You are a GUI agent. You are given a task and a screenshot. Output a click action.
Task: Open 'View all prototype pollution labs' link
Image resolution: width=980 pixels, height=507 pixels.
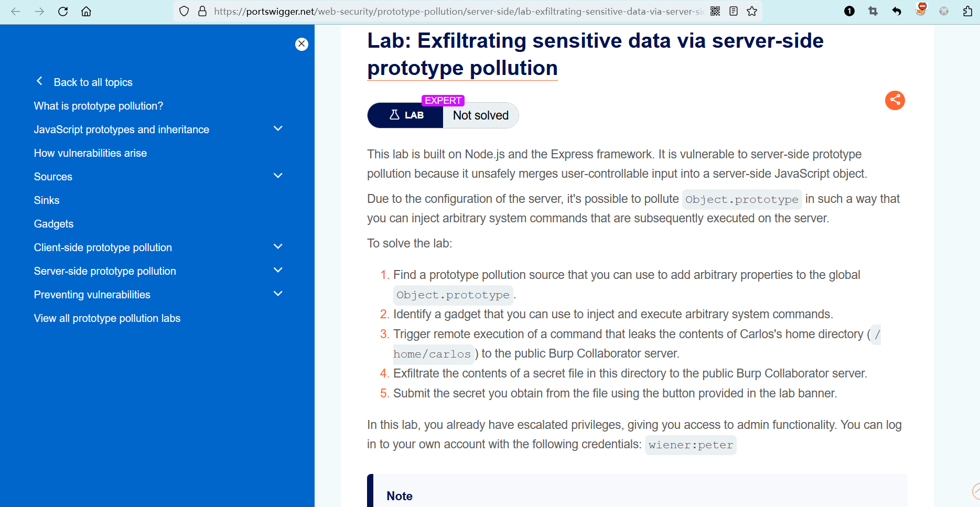point(107,318)
